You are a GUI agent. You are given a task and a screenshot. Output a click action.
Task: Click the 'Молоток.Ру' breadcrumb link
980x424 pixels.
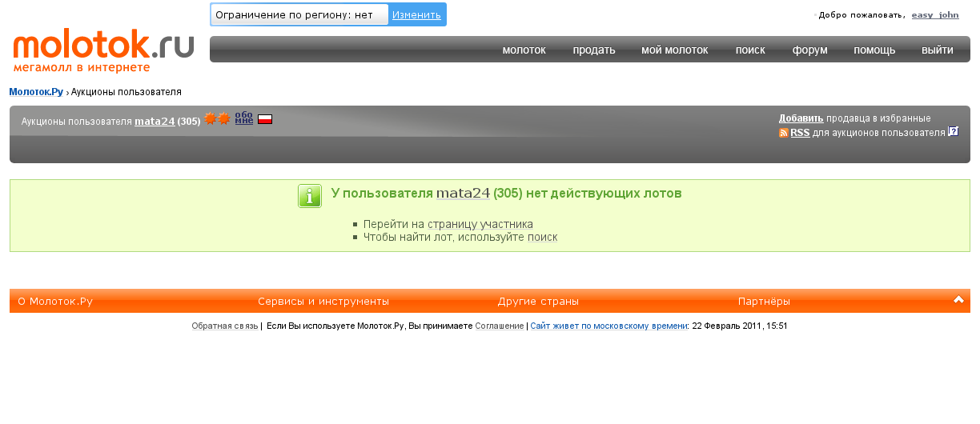click(36, 92)
